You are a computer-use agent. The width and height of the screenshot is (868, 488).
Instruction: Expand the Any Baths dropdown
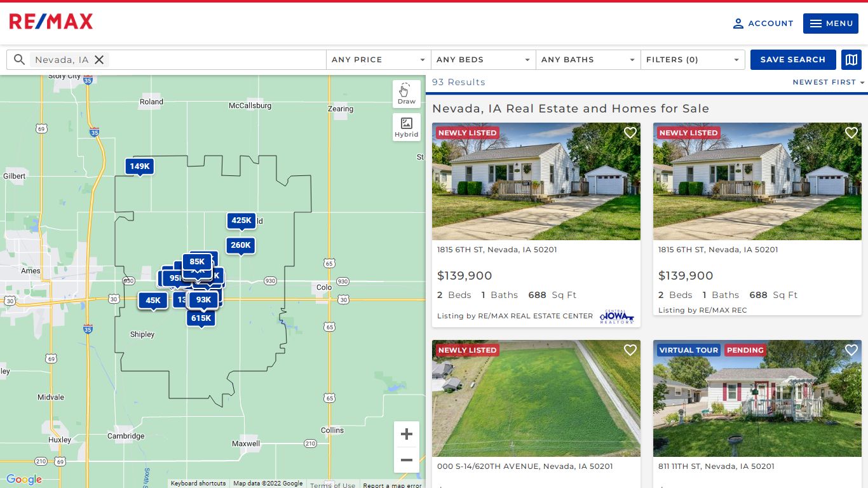click(x=588, y=60)
